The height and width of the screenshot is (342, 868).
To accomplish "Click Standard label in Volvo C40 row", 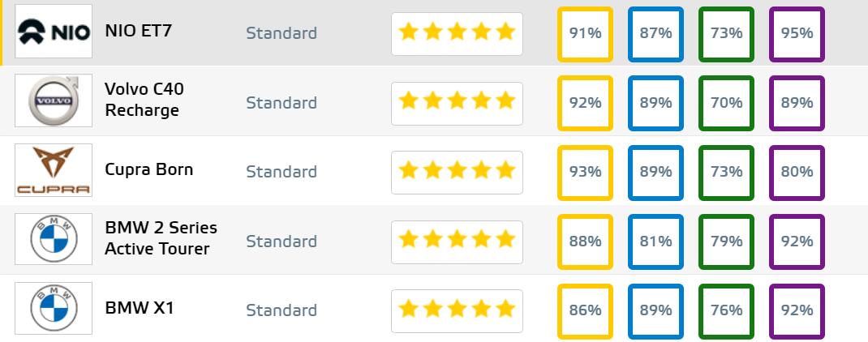I will tap(281, 103).
